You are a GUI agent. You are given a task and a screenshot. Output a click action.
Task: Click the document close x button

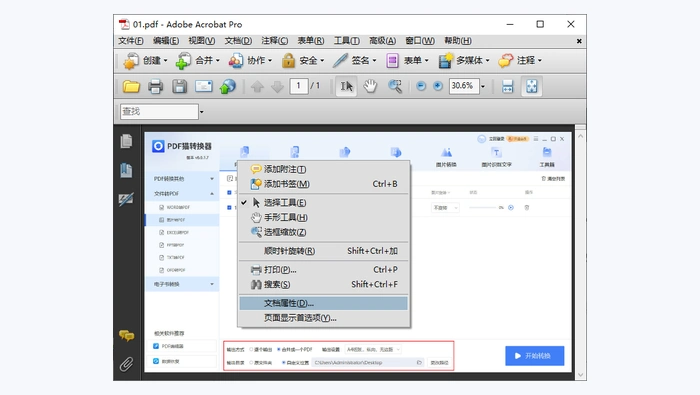click(579, 41)
